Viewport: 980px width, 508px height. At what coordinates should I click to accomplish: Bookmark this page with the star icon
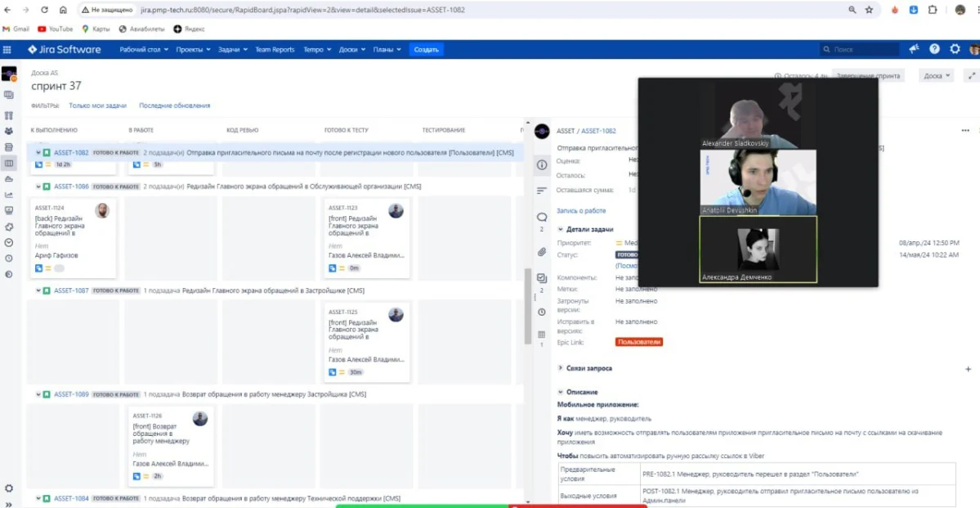pyautogui.click(x=869, y=10)
